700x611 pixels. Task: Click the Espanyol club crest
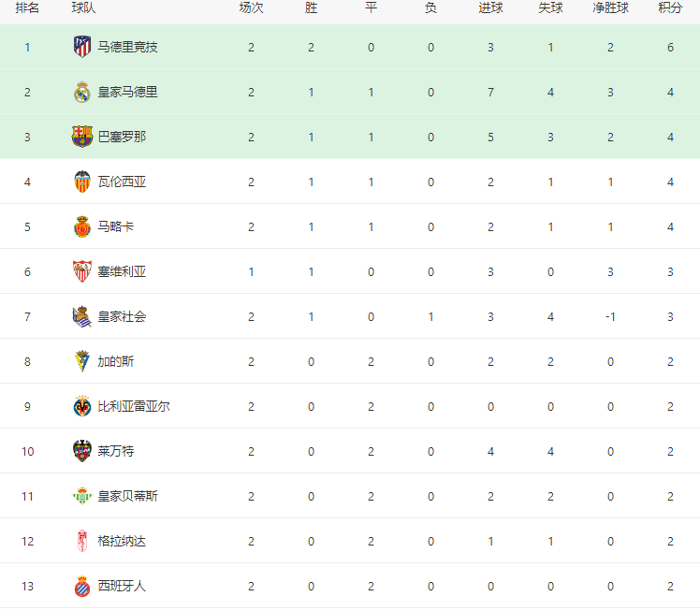tap(82, 586)
